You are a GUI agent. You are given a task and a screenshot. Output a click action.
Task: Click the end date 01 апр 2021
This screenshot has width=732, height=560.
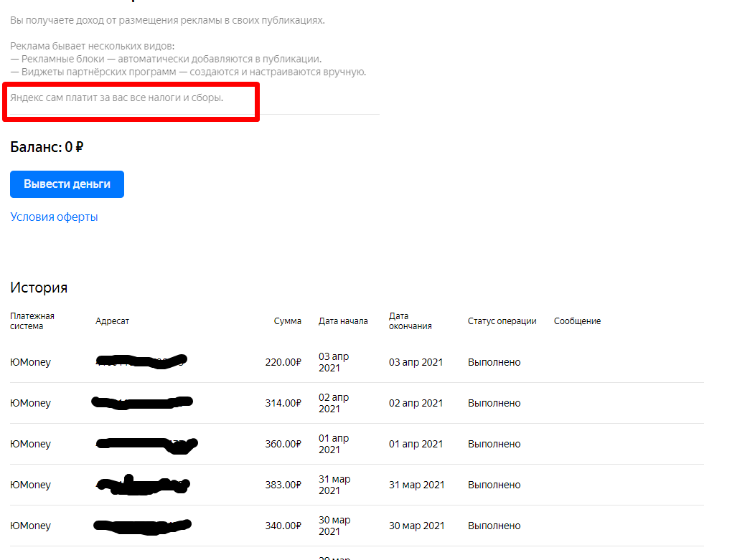416,444
